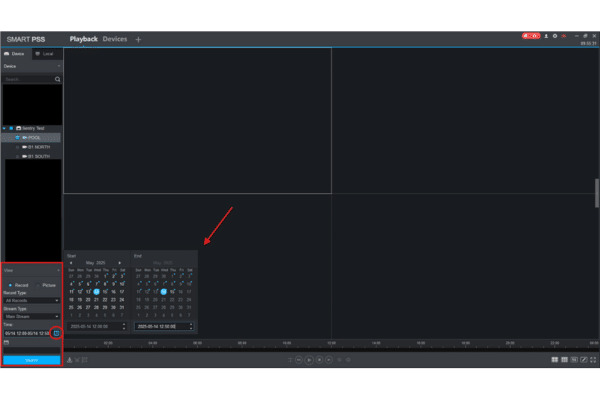600x400 pixels.
Task: Pick May 15 in End calendar
Action: [x=172, y=292]
